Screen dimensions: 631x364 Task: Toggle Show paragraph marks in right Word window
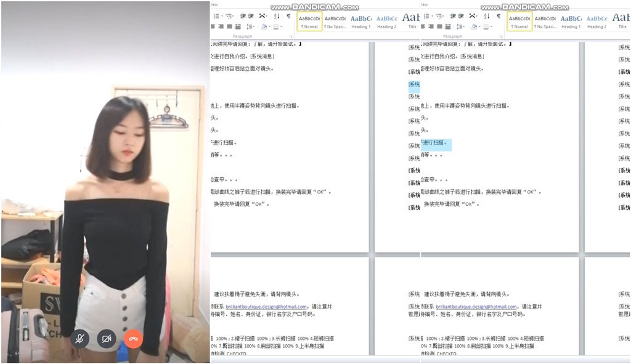[x=498, y=16]
